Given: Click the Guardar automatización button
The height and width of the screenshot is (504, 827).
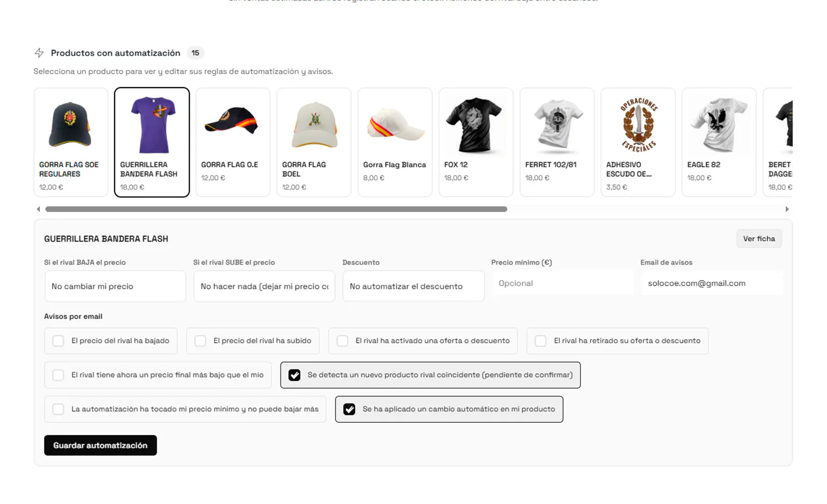Looking at the screenshot, I should pyautogui.click(x=101, y=445).
